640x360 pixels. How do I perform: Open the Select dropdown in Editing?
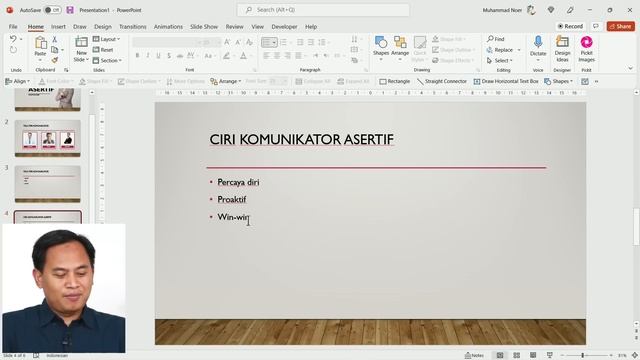(x=500, y=60)
